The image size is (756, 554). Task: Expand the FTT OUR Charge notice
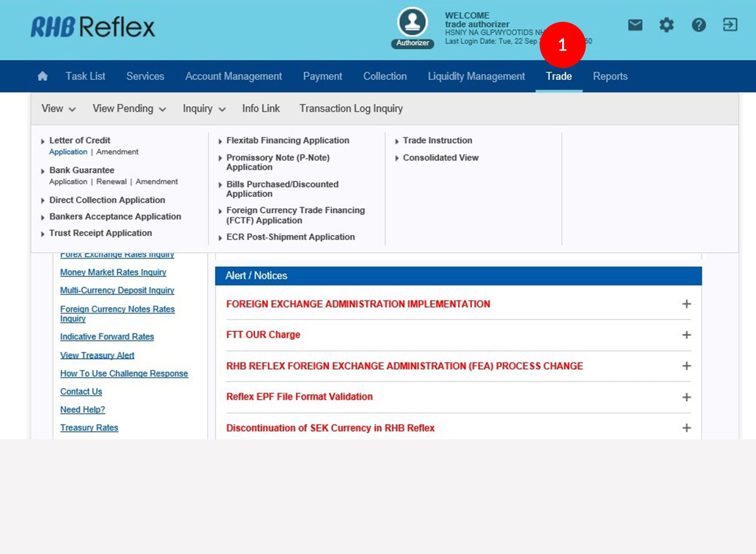click(686, 335)
